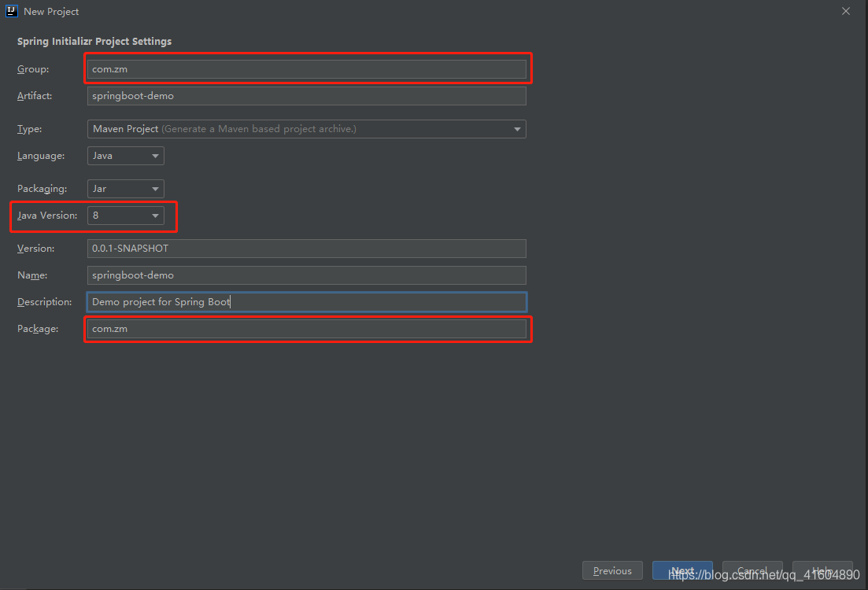
Task: Click the Package label
Action: point(38,329)
